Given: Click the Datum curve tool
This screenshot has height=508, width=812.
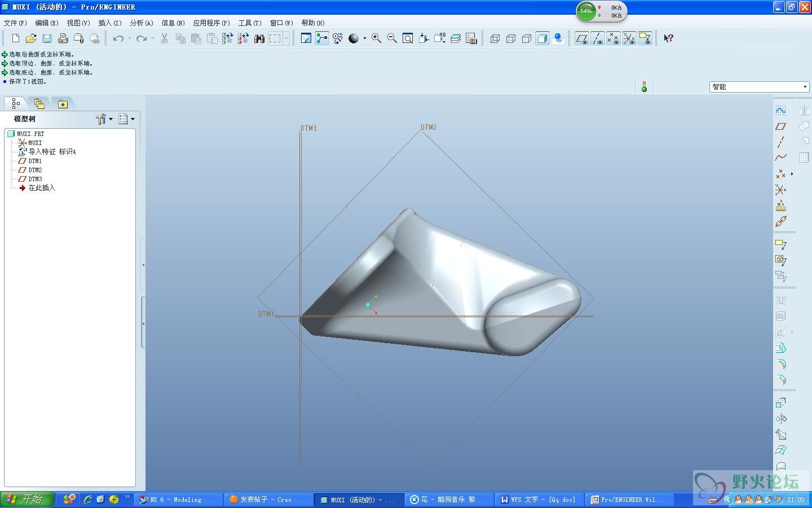Looking at the screenshot, I should click(781, 158).
